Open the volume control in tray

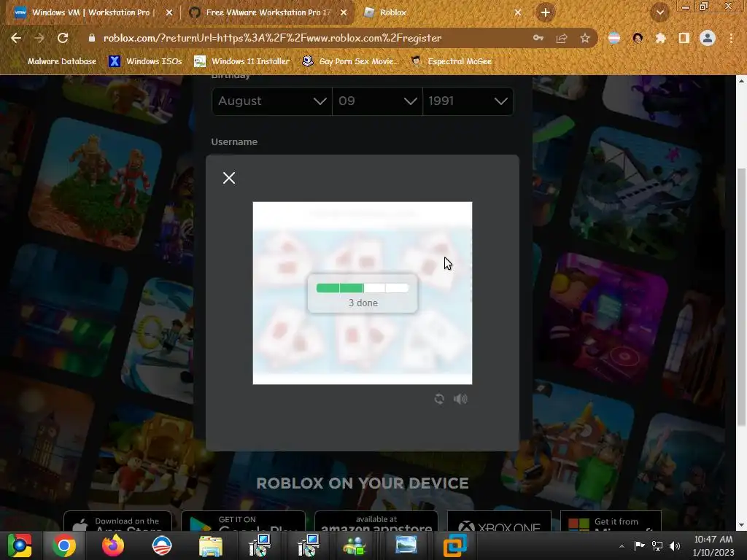tap(675, 546)
